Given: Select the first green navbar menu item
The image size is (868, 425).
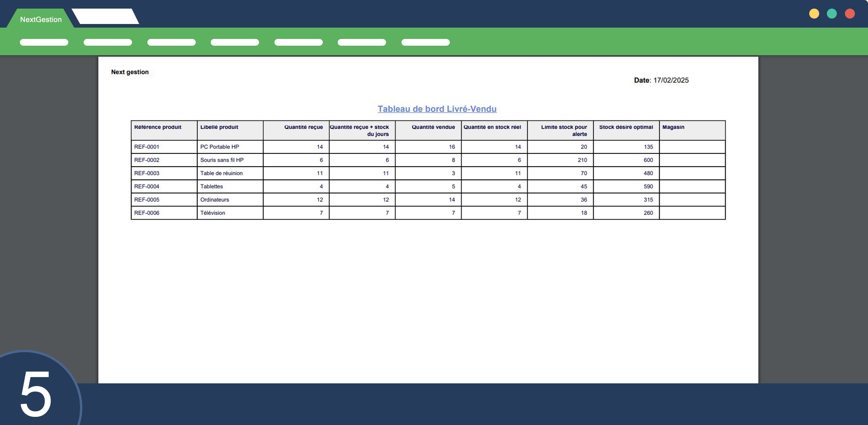Looking at the screenshot, I should click(44, 43).
